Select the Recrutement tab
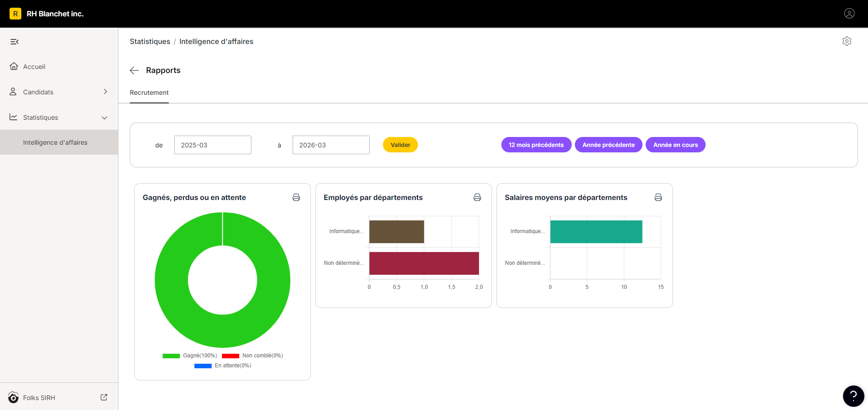This screenshot has width=868, height=410. point(149,93)
